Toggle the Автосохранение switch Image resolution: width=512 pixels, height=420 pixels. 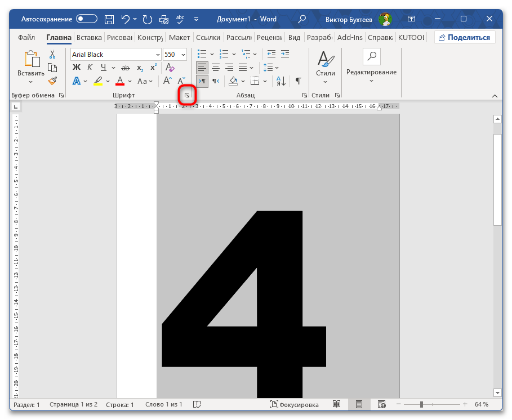[x=87, y=19]
